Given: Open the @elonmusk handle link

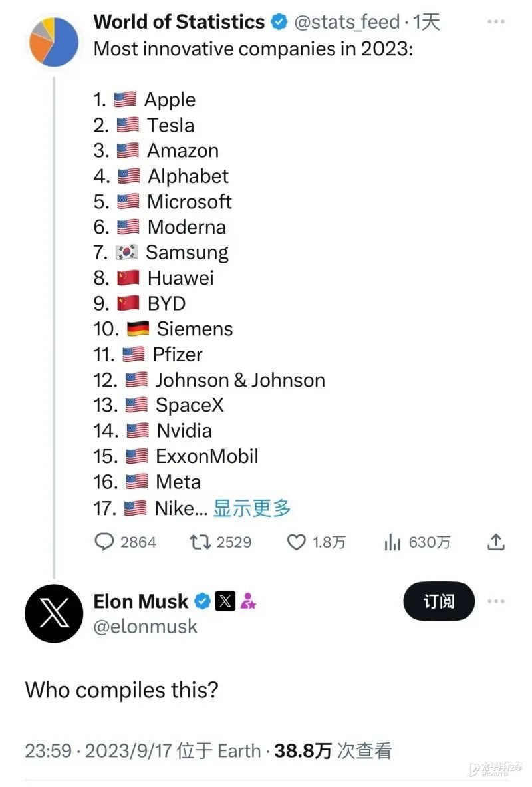Looking at the screenshot, I should click(x=146, y=627).
